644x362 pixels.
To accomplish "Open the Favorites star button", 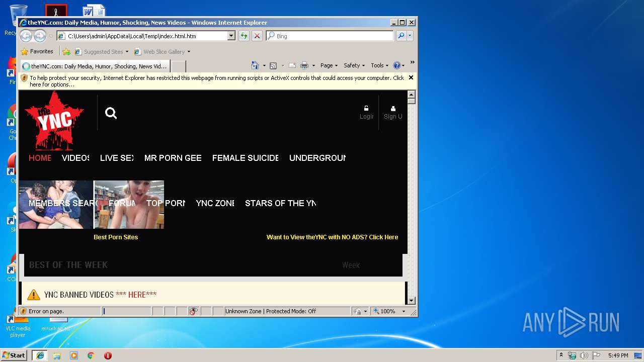I will 37,51.
